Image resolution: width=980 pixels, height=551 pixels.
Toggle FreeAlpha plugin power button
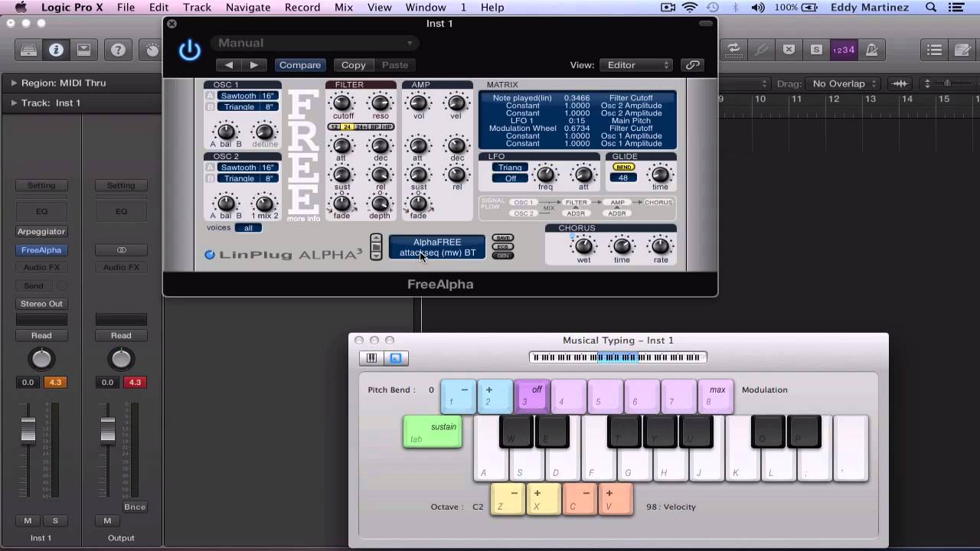click(x=189, y=51)
